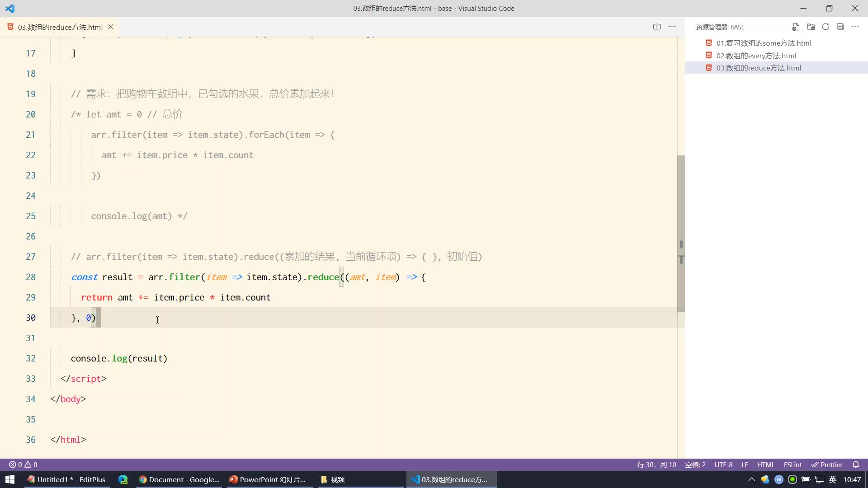Open 01.复习数组的some方法.html in the explorer
868x488 pixels.
click(776, 43)
